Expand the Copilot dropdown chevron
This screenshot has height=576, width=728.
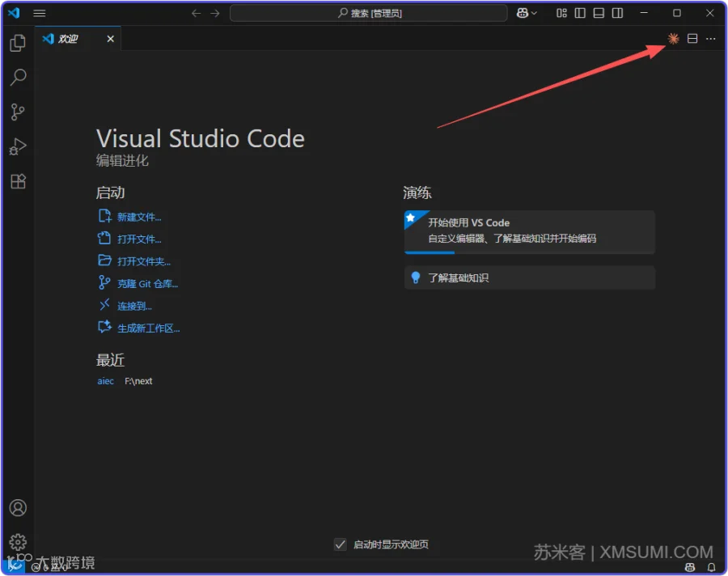coord(534,14)
